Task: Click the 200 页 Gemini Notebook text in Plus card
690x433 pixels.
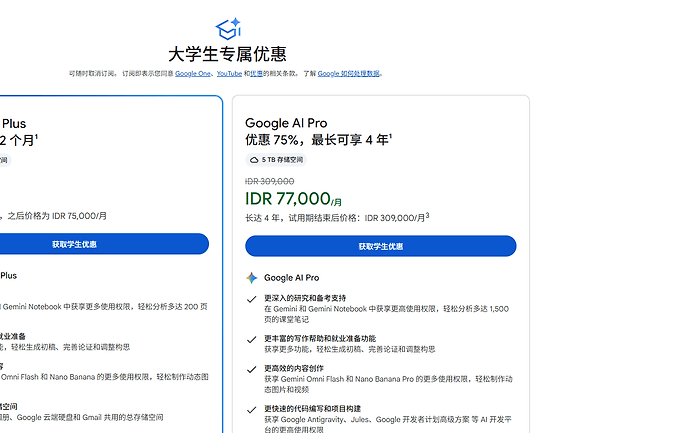Action: (x=104, y=307)
